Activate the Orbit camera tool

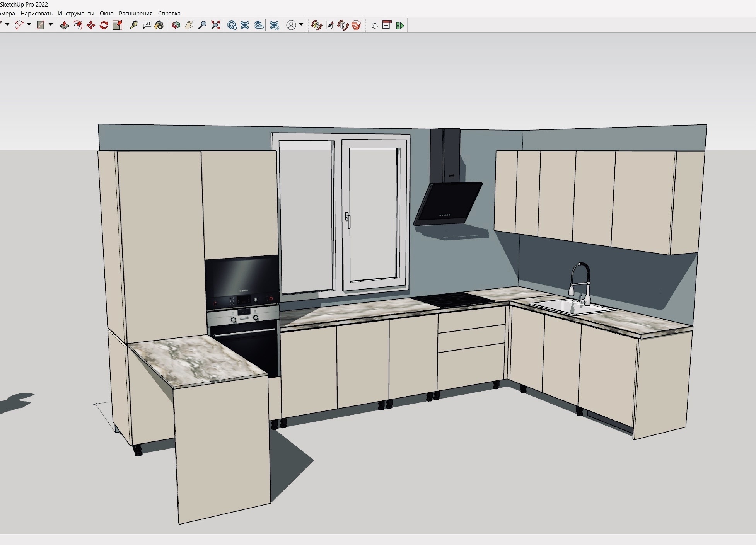click(176, 26)
